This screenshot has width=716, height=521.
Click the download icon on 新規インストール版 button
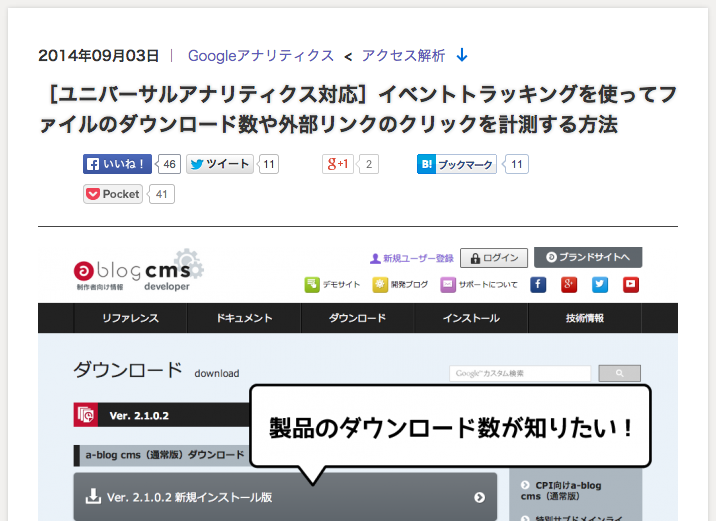(93, 496)
